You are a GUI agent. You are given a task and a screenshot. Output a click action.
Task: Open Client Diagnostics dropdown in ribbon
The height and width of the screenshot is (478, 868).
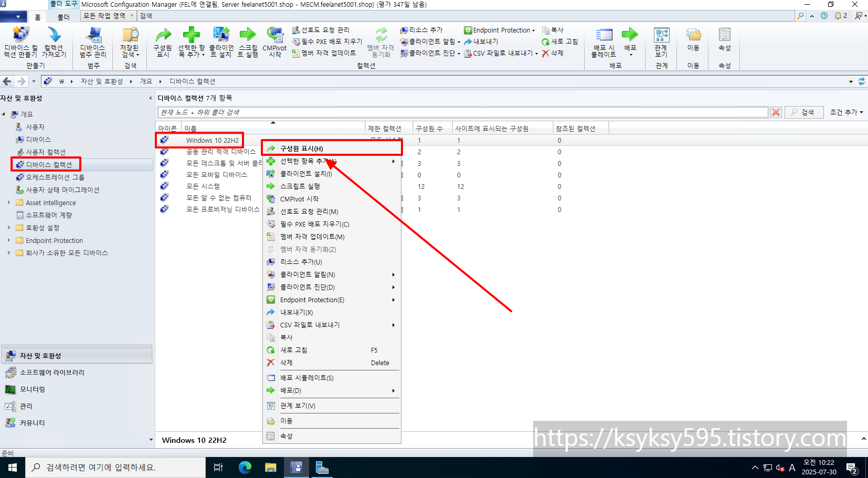(x=430, y=53)
